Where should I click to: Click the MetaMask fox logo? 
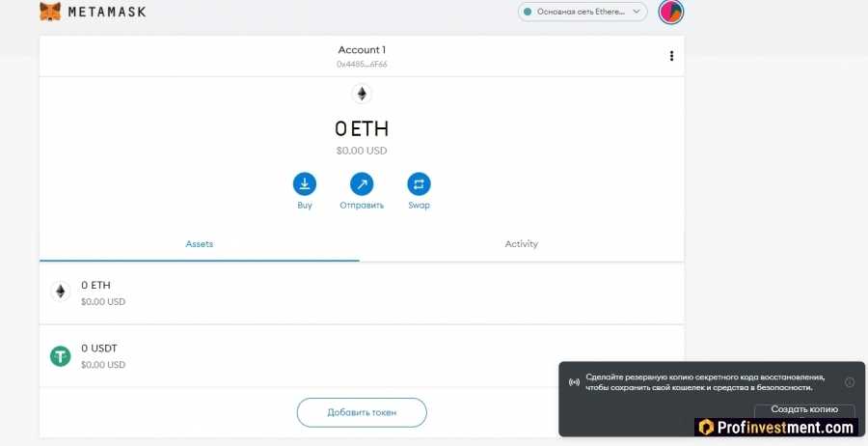[x=50, y=11]
